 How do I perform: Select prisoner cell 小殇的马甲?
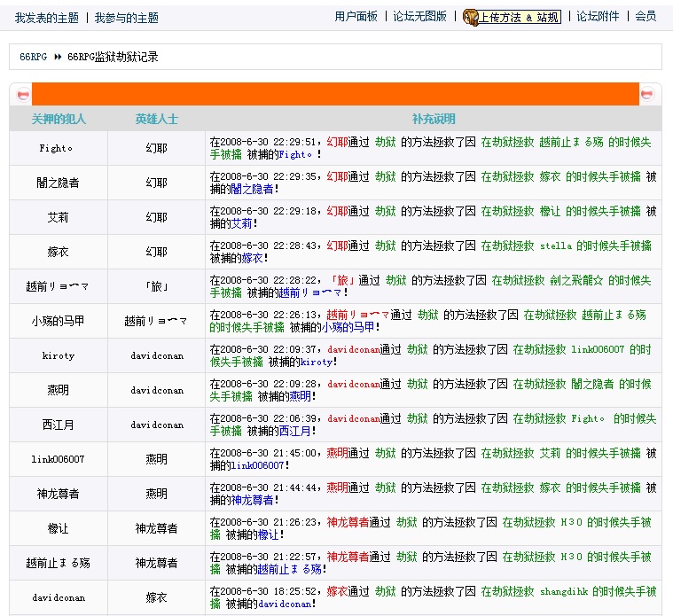(x=59, y=321)
